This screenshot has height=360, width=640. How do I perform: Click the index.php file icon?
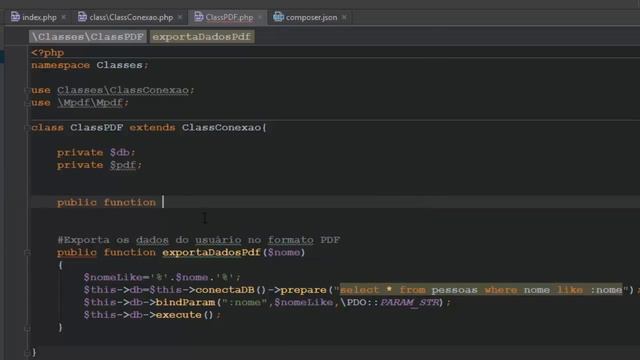(15, 17)
